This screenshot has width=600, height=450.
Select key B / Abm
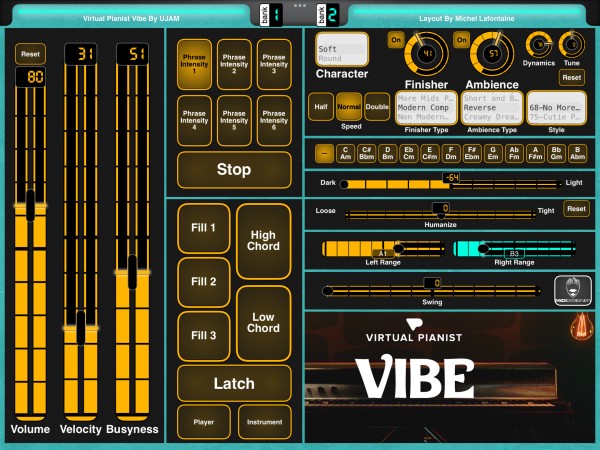click(x=577, y=153)
